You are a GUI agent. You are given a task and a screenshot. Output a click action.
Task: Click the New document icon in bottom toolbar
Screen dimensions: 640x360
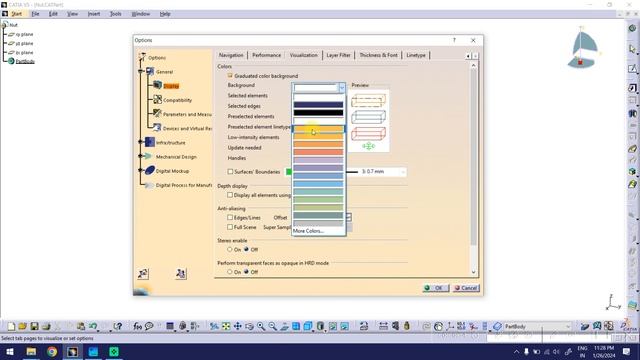[x=11, y=326]
